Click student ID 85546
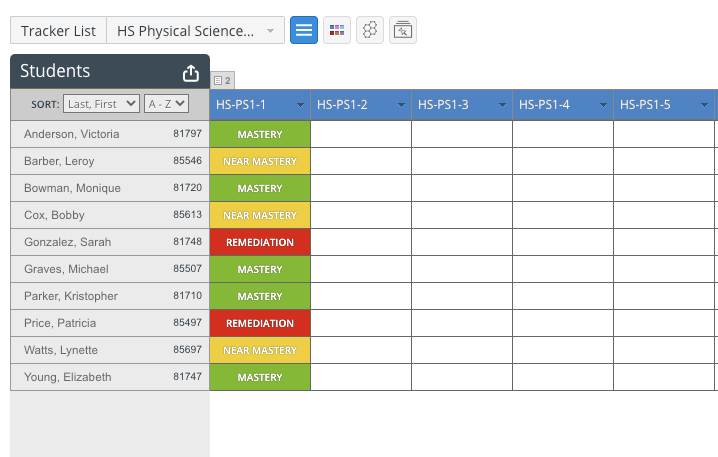Viewport: 718px width, 457px height. pos(187,161)
